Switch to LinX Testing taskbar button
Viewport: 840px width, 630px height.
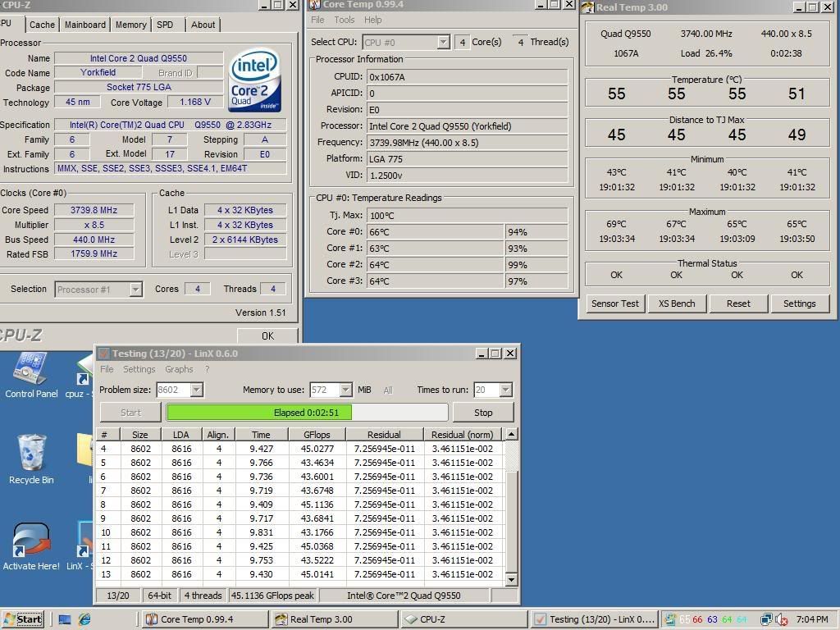click(594, 619)
